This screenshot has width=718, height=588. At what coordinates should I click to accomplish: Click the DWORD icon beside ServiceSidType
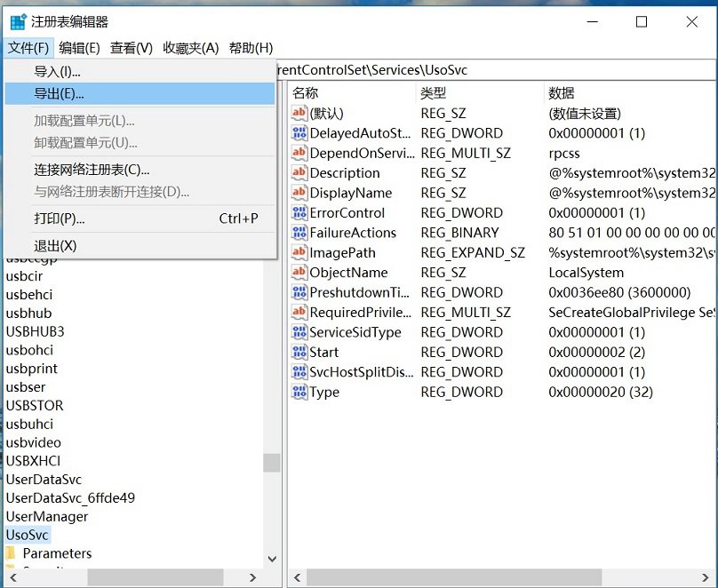(x=300, y=332)
